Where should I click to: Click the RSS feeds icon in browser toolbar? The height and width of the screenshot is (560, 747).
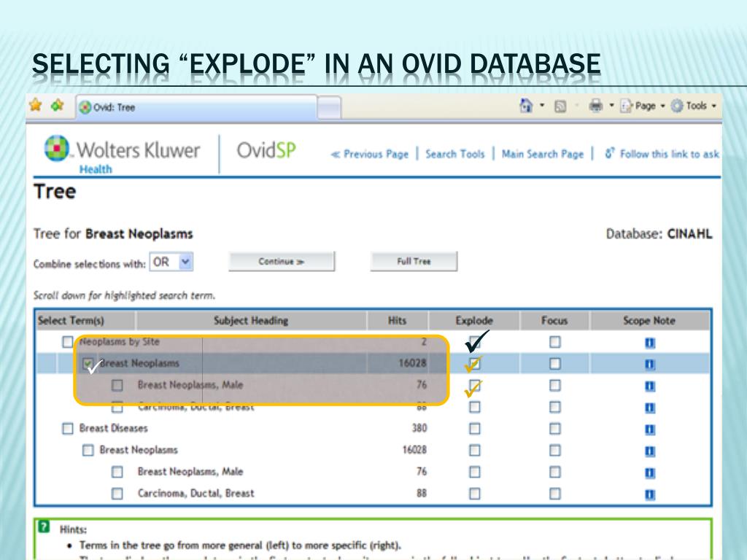coord(560,106)
